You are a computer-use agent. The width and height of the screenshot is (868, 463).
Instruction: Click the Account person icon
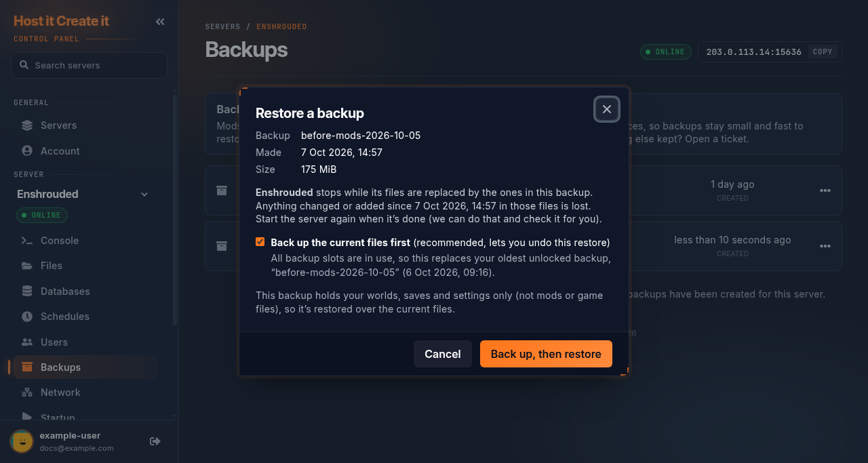[27, 150]
